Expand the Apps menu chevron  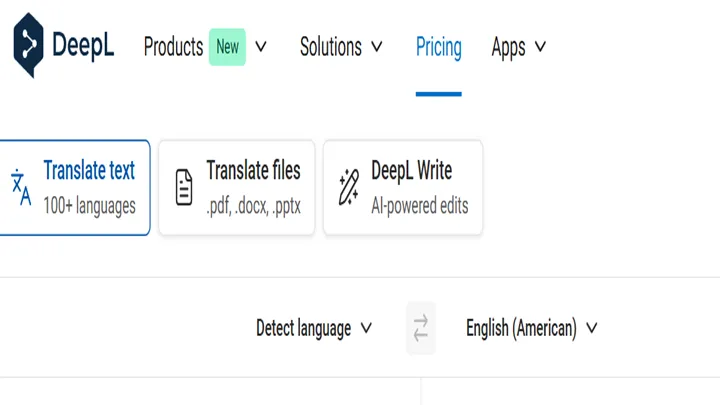(x=541, y=47)
